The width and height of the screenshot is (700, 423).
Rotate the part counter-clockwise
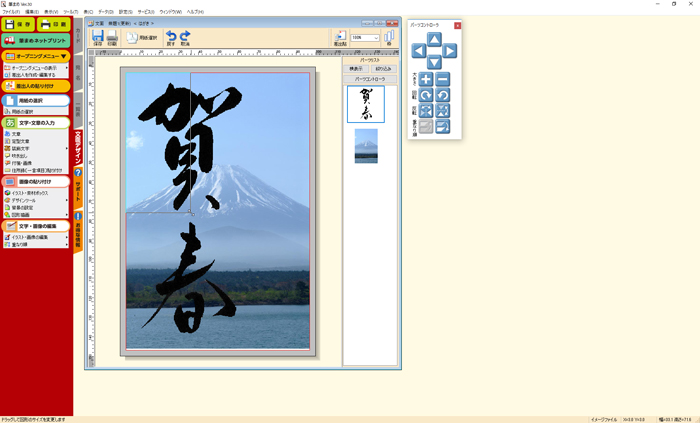point(442,95)
